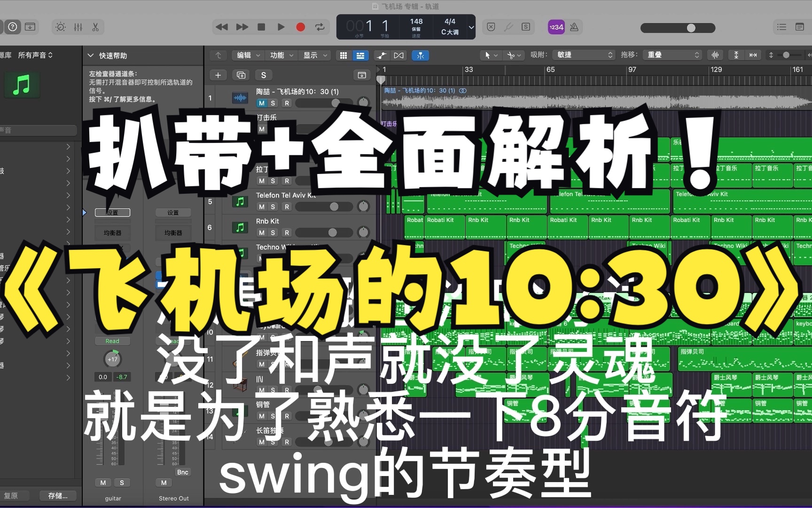Toggle the Replace mode icon
Screen dimensions: 812x508
point(491,27)
